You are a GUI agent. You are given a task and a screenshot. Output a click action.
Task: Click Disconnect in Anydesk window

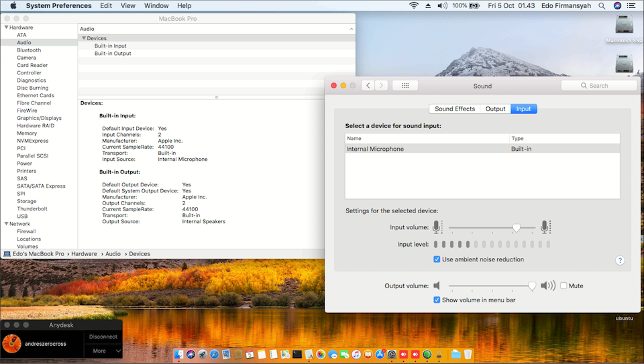coord(103,337)
